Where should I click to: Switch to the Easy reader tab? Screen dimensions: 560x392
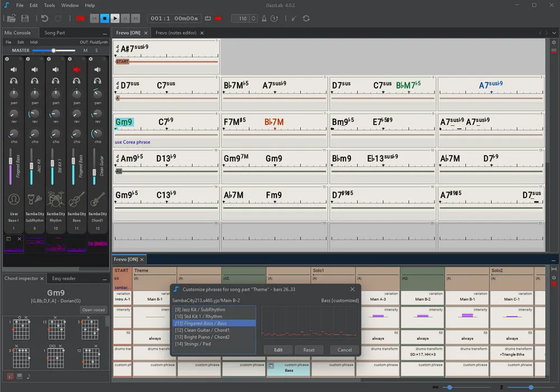[64, 278]
